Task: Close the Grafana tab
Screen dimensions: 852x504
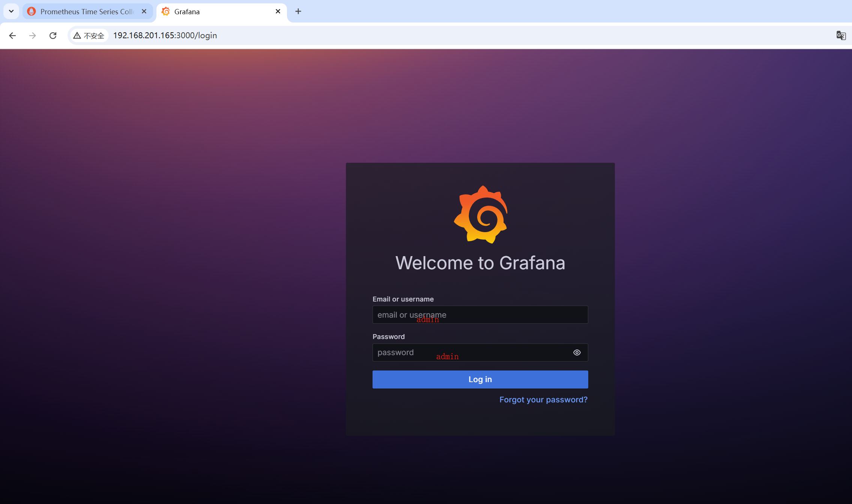Action: (x=278, y=12)
